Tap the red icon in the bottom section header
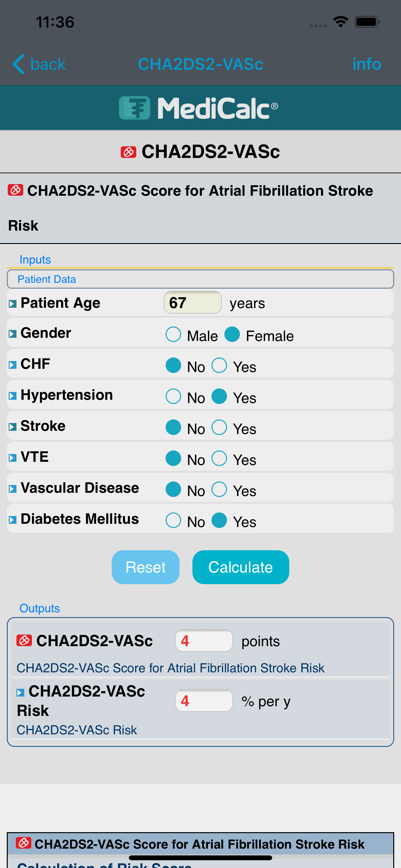Viewport: 401px width, 868px height. (x=24, y=843)
